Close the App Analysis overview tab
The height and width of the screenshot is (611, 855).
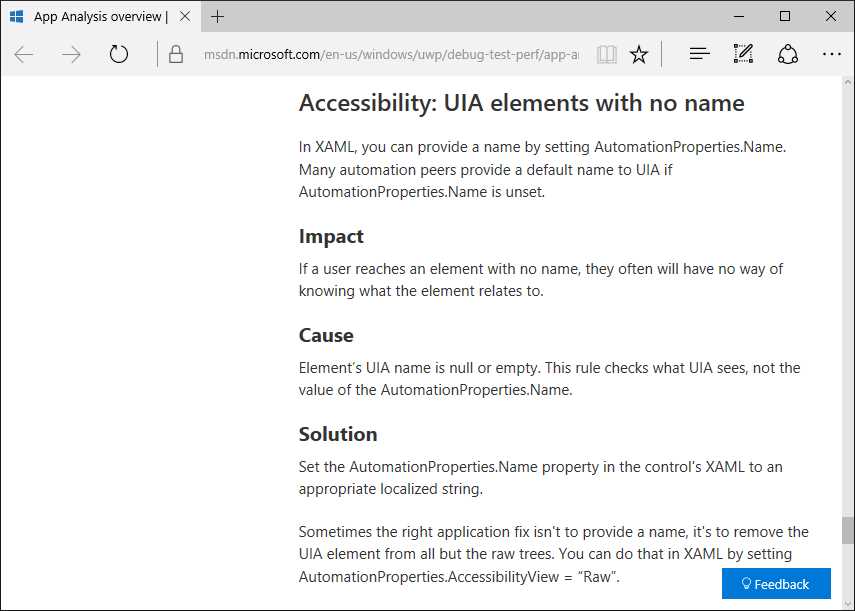[183, 16]
